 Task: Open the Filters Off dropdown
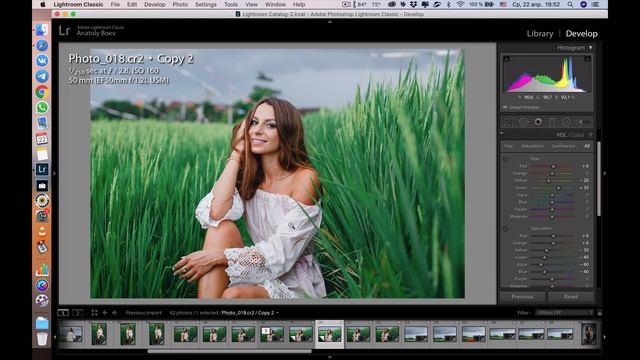coord(564,313)
